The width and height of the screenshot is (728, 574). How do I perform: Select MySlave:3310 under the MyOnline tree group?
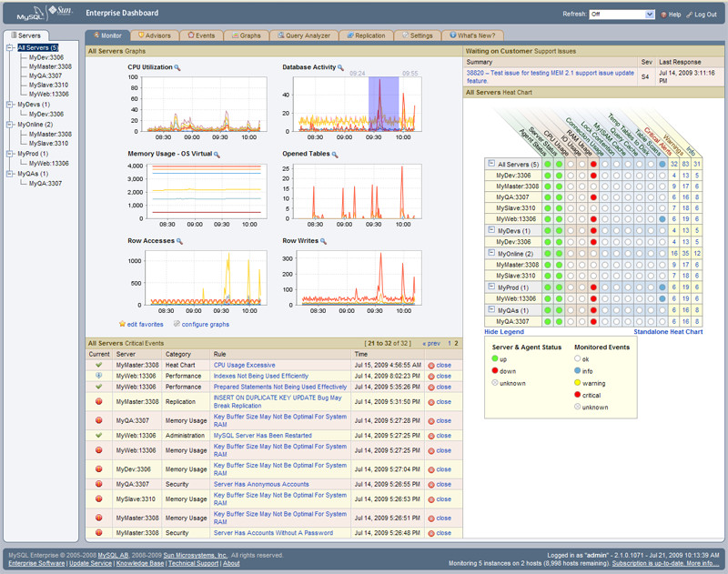(49, 144)
